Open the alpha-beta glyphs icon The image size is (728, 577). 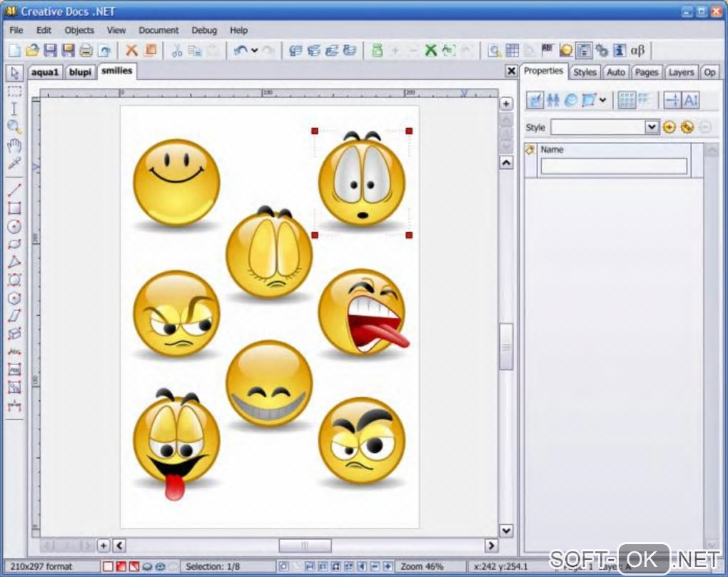637,51
